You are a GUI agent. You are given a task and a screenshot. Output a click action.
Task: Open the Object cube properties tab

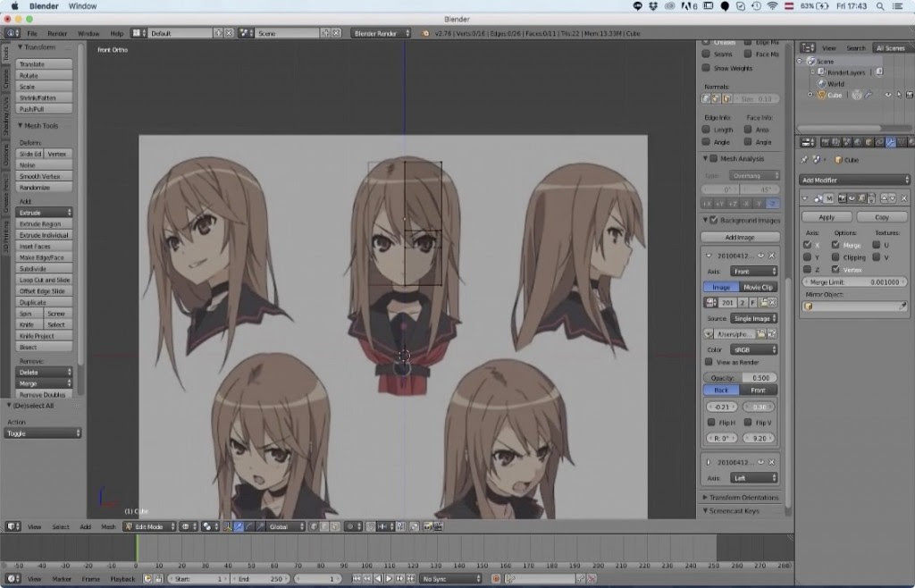(x=869, y=142)
